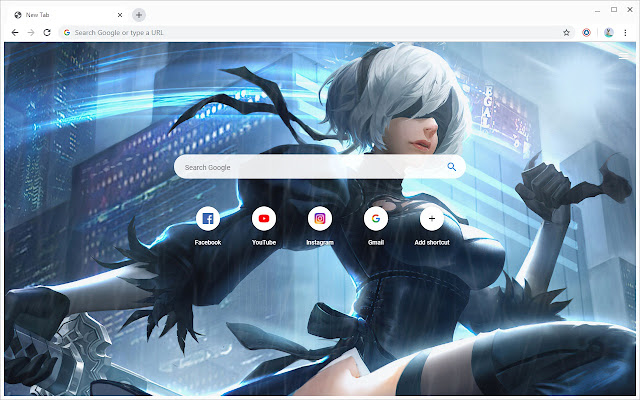The height and width of the screenshot is (400, 640).
Task: Open the blue extension icon in the toolbar
Action: coord(587,33)
